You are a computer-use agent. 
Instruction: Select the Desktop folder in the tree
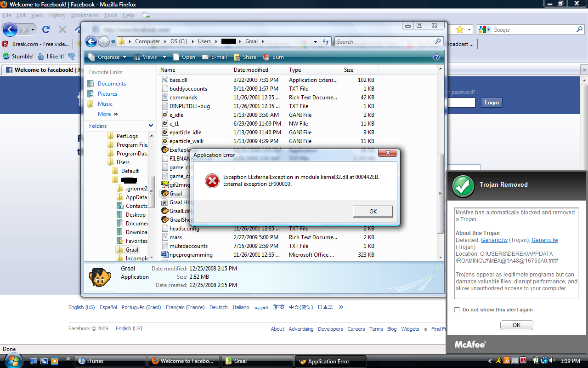(131, 215)
